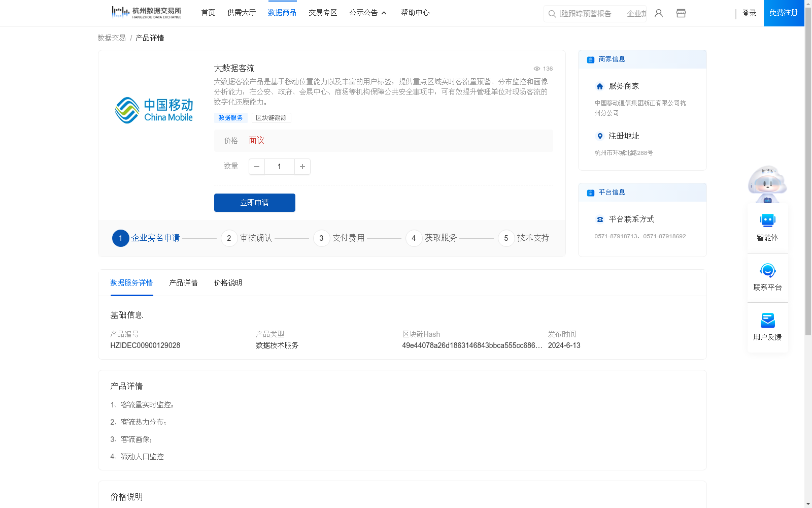The width and height of the screenshot is (812, 508).
Task: Open the 用户反馈 feedback icon
Action: point(767,320)
